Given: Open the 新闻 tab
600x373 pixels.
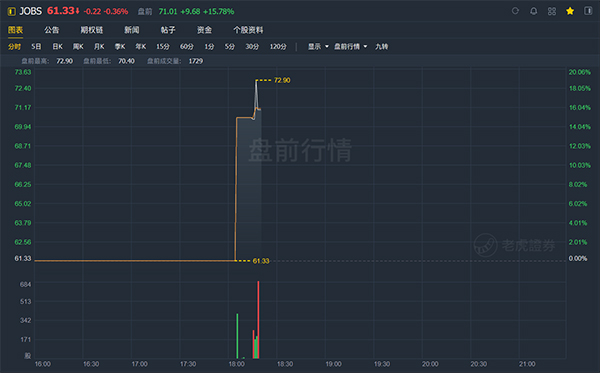Looking at the screenshot, I should point(132,30).
